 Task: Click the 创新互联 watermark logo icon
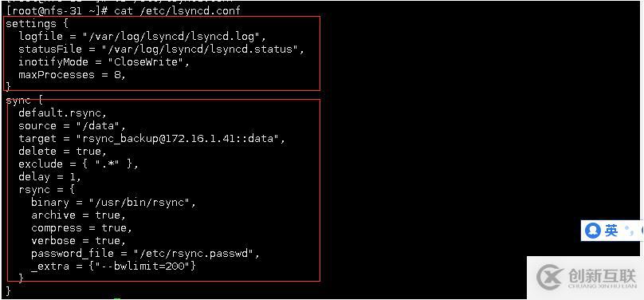pyautogui.click(x=551, y=278)
